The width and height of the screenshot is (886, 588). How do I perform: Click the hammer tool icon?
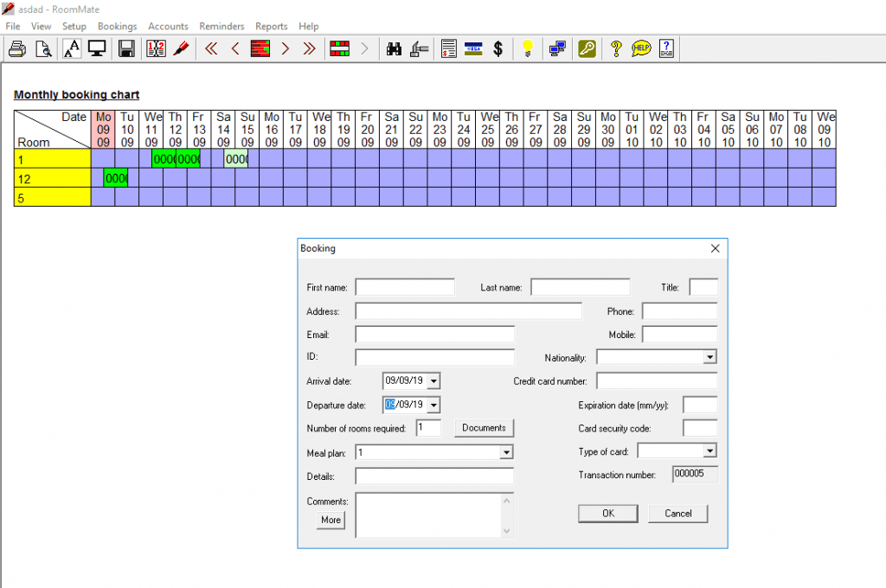[419, 49]
